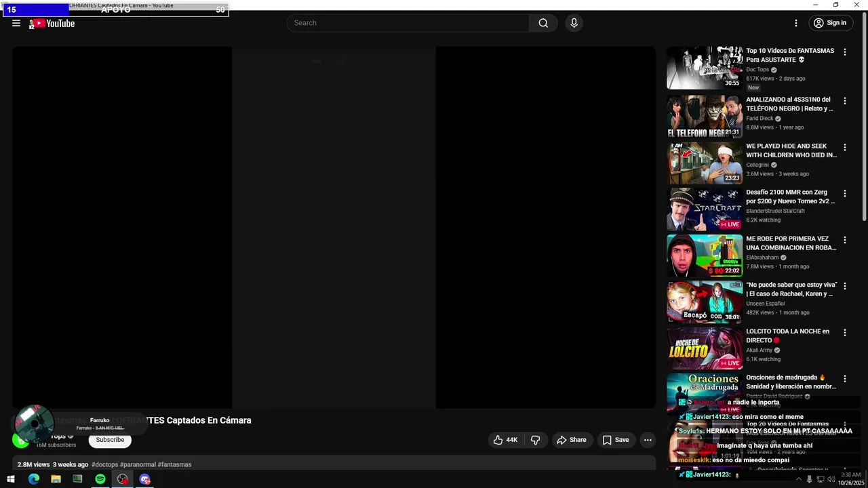Open Cellegrini channel name

[757, 165]
